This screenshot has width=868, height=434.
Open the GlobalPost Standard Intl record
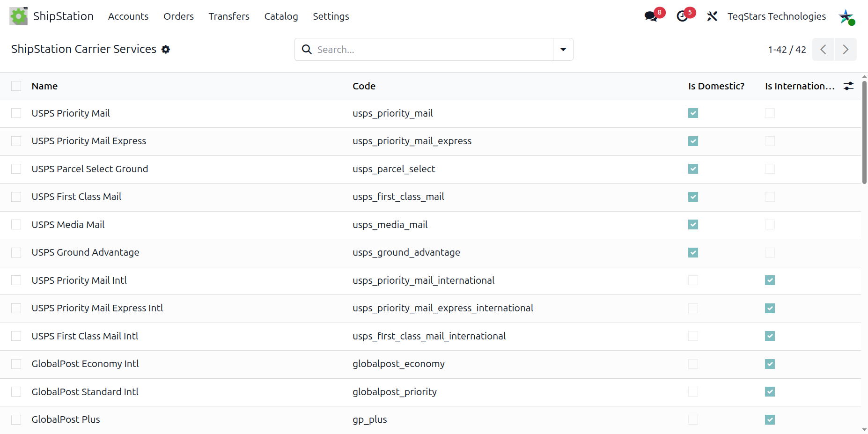(85, 392)
